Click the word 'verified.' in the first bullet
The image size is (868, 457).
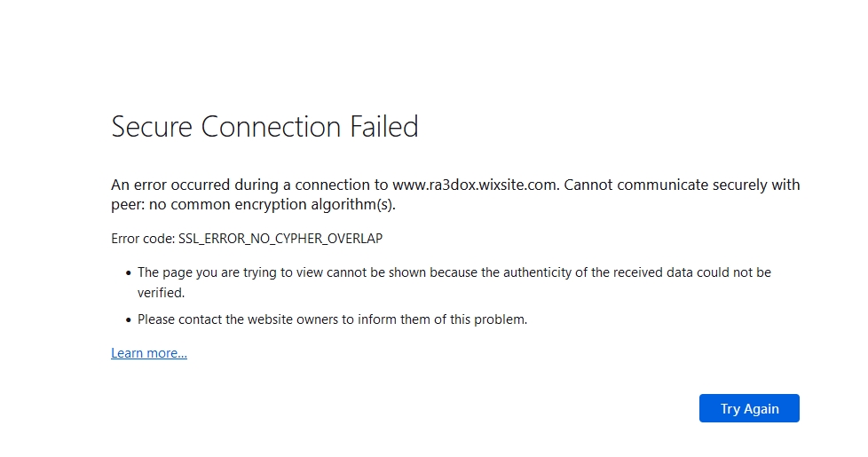coord(161,292)
